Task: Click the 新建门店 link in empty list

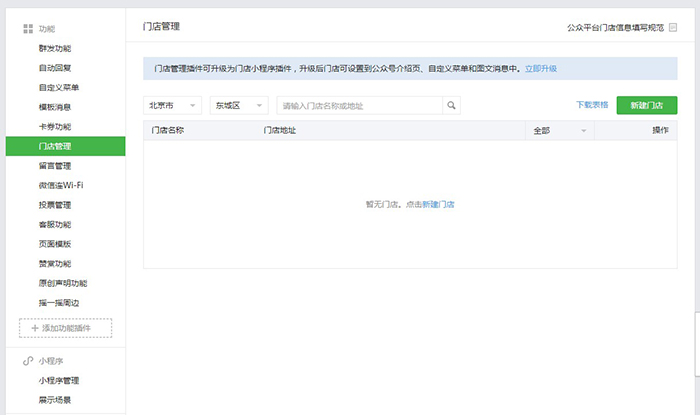Action: 438,204
